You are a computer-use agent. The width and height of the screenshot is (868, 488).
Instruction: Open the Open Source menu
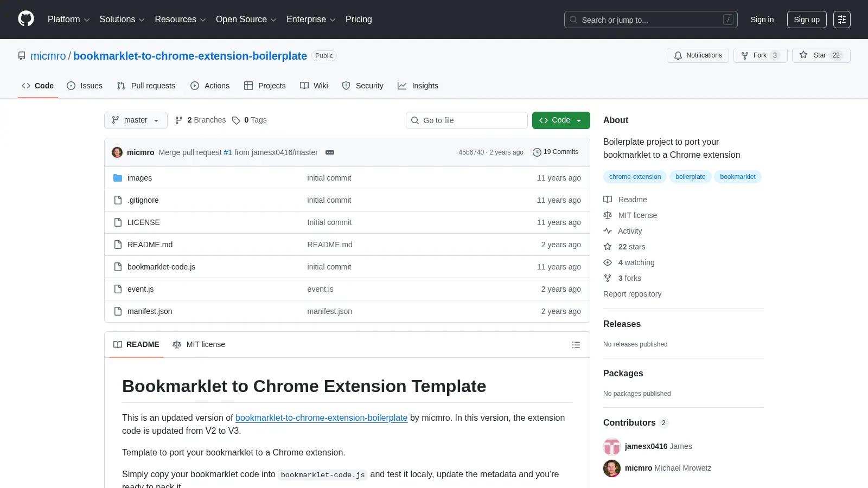point(246,20)
